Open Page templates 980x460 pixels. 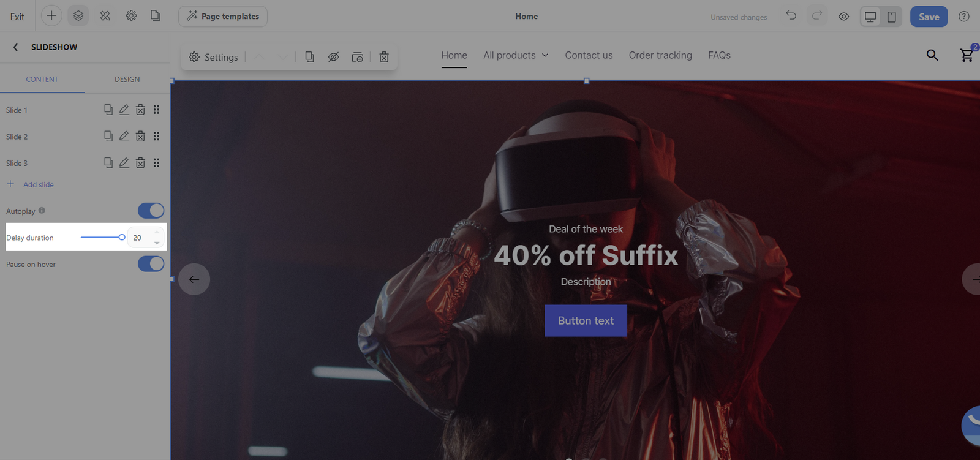[223, 17]
